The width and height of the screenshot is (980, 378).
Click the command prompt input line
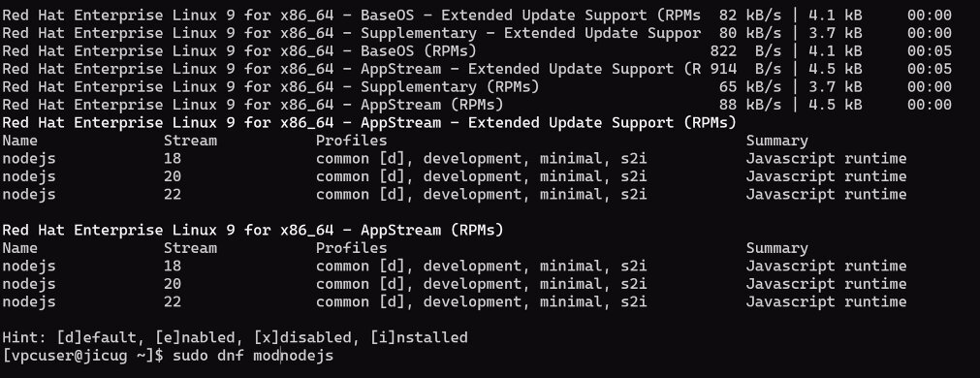168,356
